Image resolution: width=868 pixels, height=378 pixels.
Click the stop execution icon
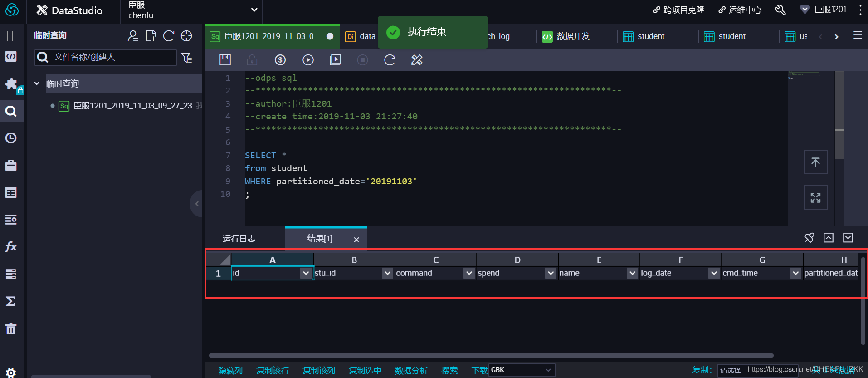click(x=362, y=59)
